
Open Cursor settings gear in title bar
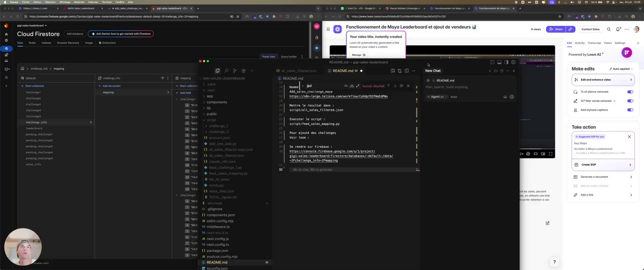(x=513, y=62)
